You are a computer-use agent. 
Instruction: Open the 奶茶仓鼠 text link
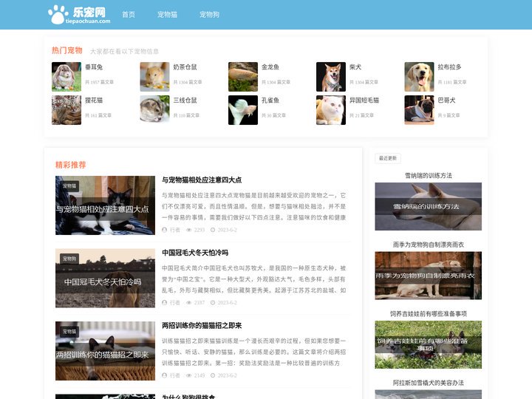click(185, 67)
